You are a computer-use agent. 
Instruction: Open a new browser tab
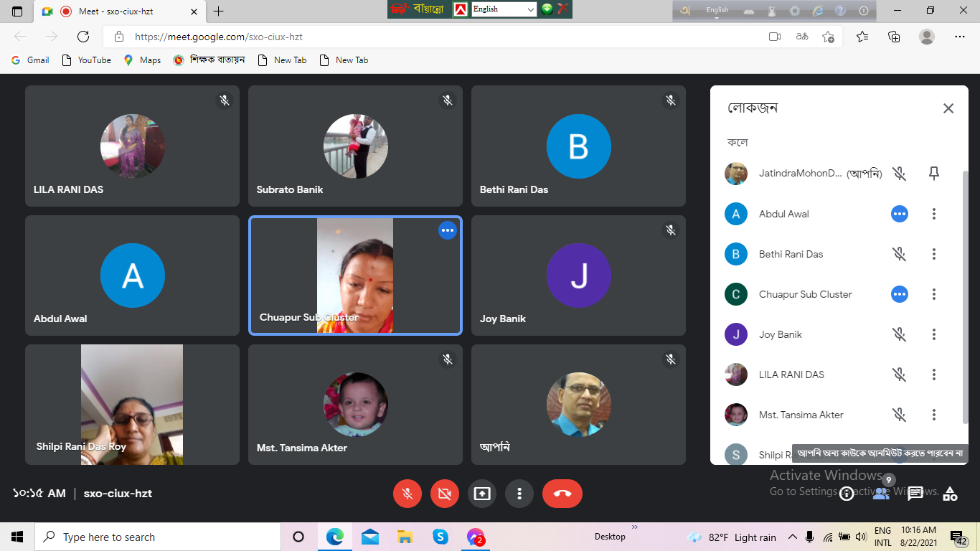(x=219, y=11)
